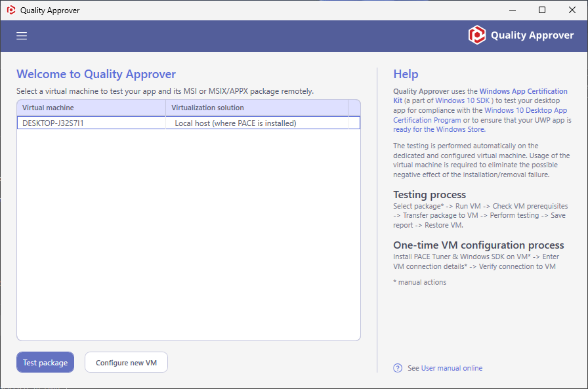Click Configure new VM button

[126, 362]
